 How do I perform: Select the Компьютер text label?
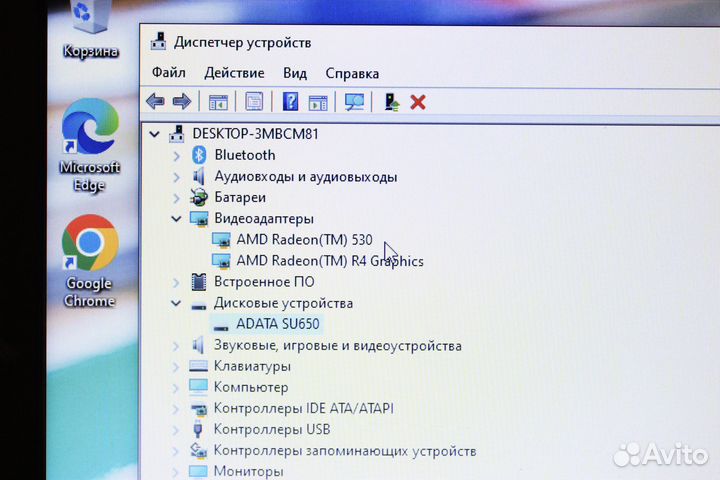(251, 387)
